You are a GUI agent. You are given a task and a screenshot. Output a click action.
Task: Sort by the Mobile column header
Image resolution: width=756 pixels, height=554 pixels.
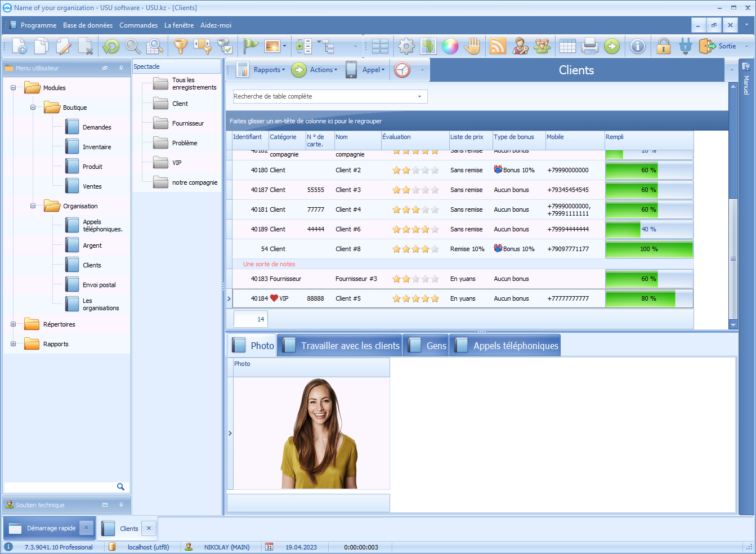pos(575,140)
